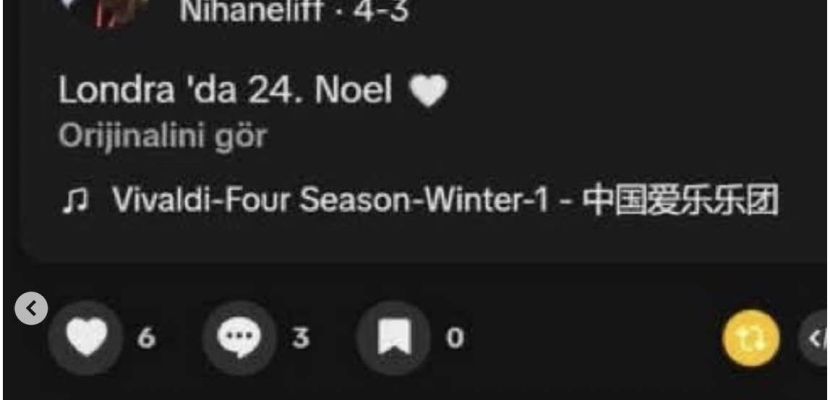Click the Orijinalini gör link

point(163,137)
